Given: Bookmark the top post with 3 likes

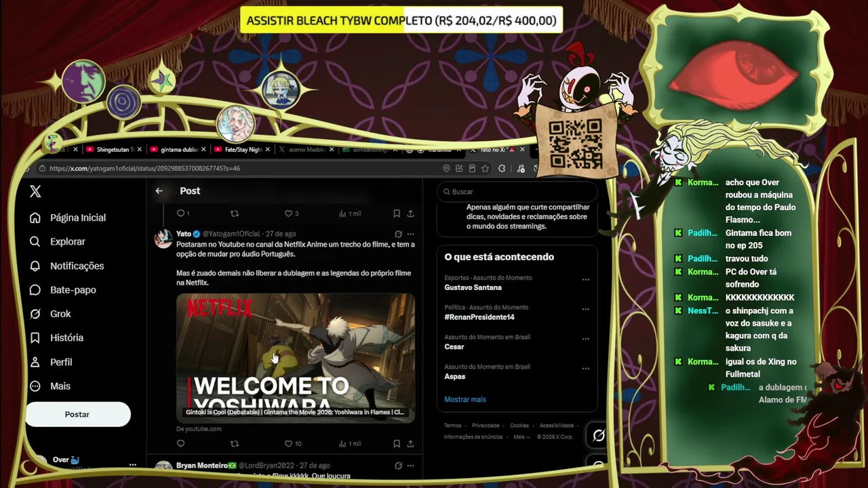Looking at the screenshot, I should [x=397, y=213].
